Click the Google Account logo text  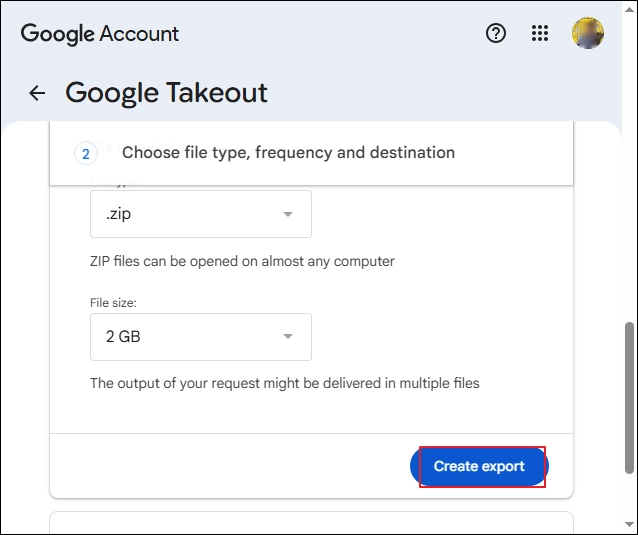(x=100, y=34)
